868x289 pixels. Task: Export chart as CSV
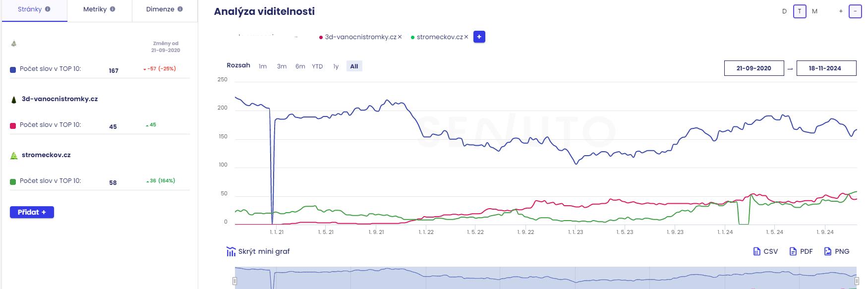(765, 251)
